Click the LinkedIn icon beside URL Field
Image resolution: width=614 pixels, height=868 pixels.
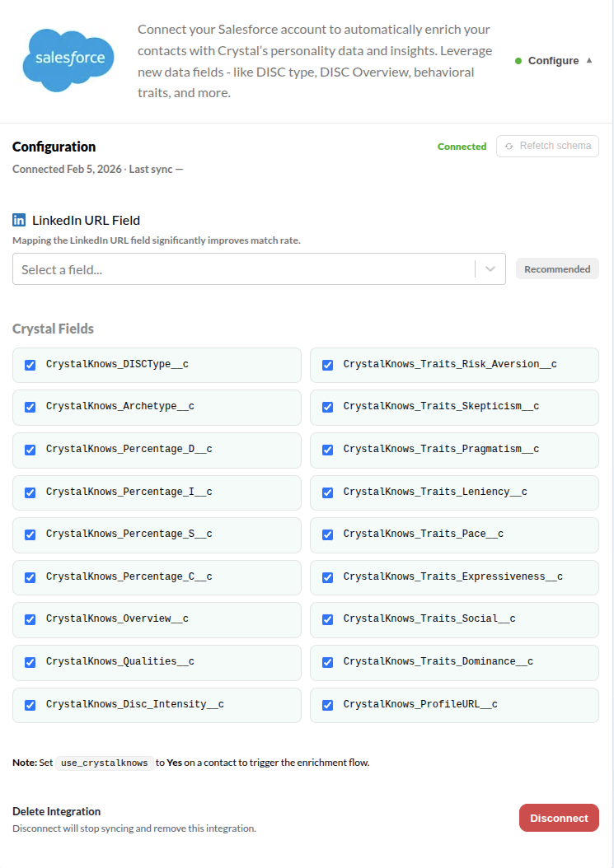pos(19,221)
